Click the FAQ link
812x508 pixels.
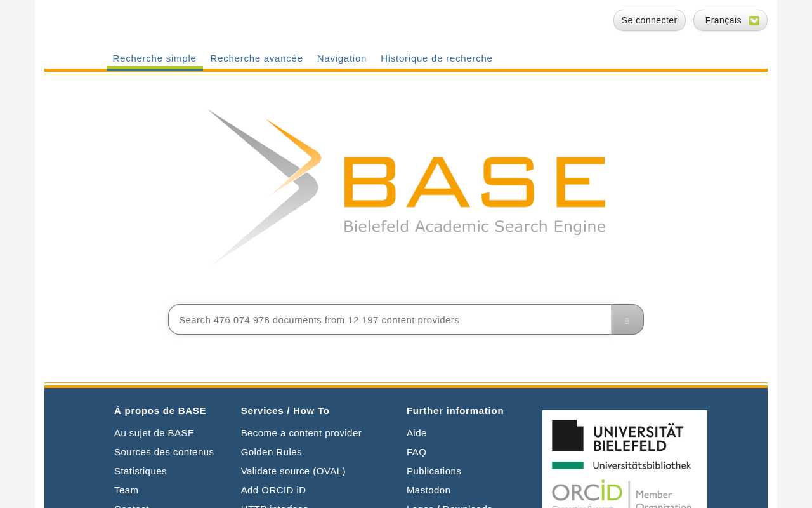click(416, 451)
